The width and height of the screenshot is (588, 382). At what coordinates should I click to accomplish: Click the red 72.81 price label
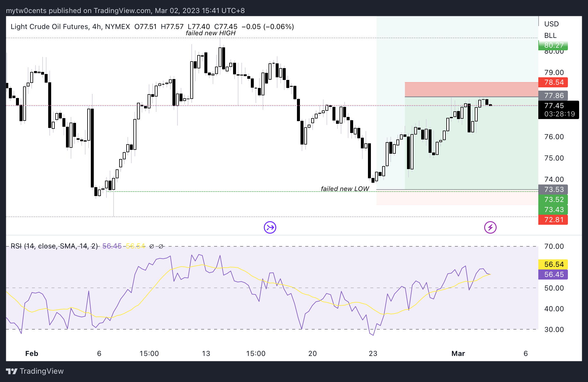click(553, 220)
